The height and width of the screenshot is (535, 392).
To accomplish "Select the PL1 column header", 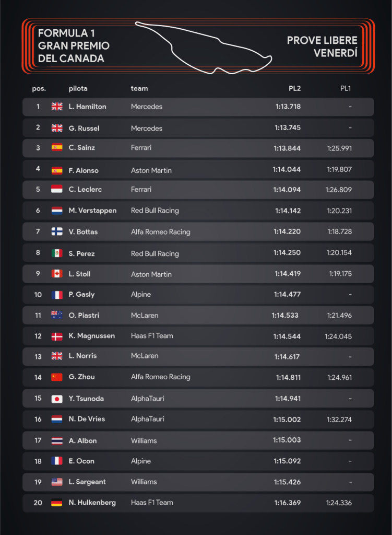I will coord(346,88).
